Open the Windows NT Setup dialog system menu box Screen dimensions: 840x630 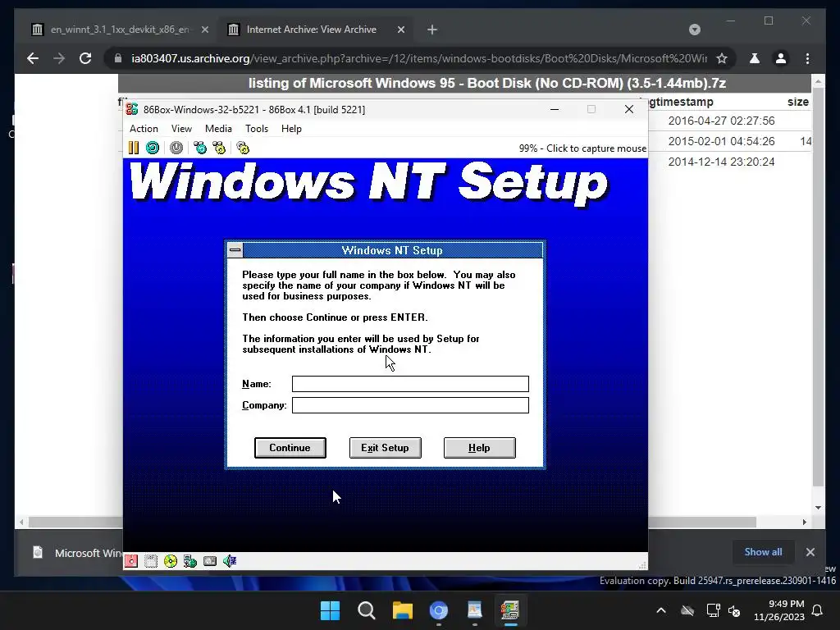click(x=235, y=250)
